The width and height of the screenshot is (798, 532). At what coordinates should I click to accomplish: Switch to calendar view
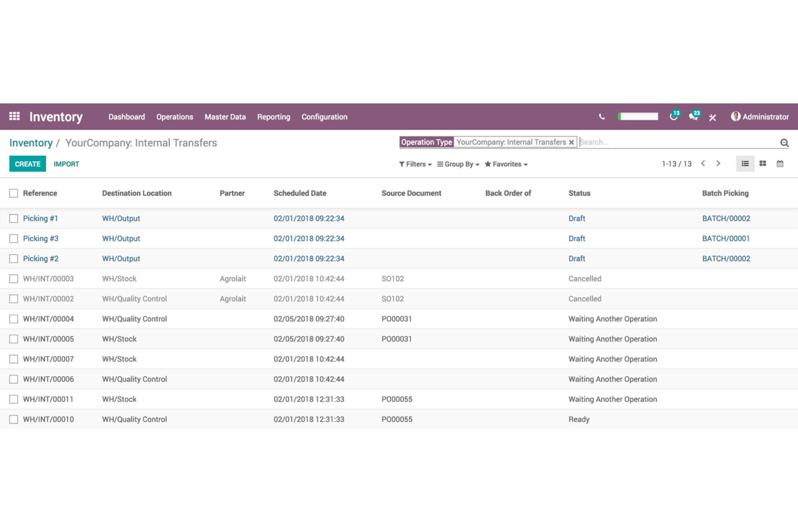click(x=780, y=164)
